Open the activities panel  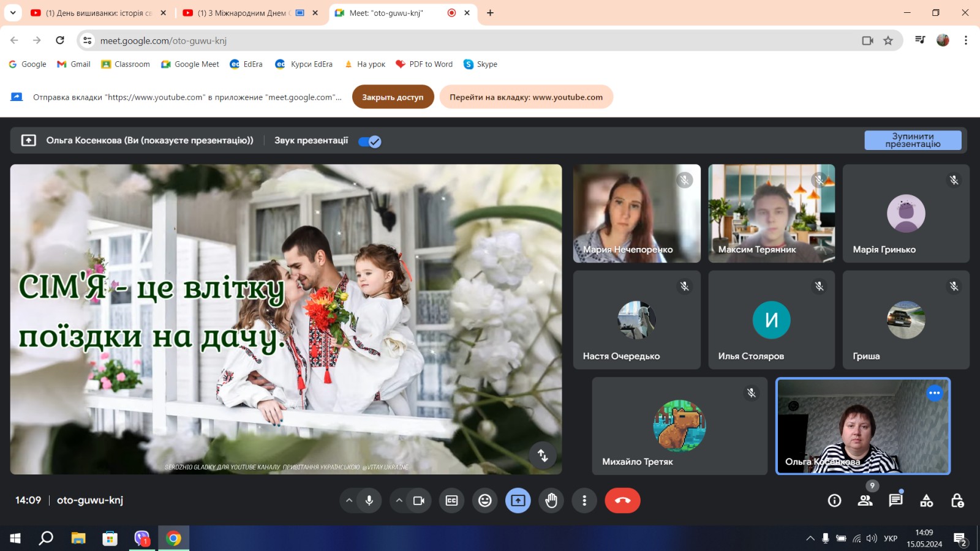pos(926,501)
